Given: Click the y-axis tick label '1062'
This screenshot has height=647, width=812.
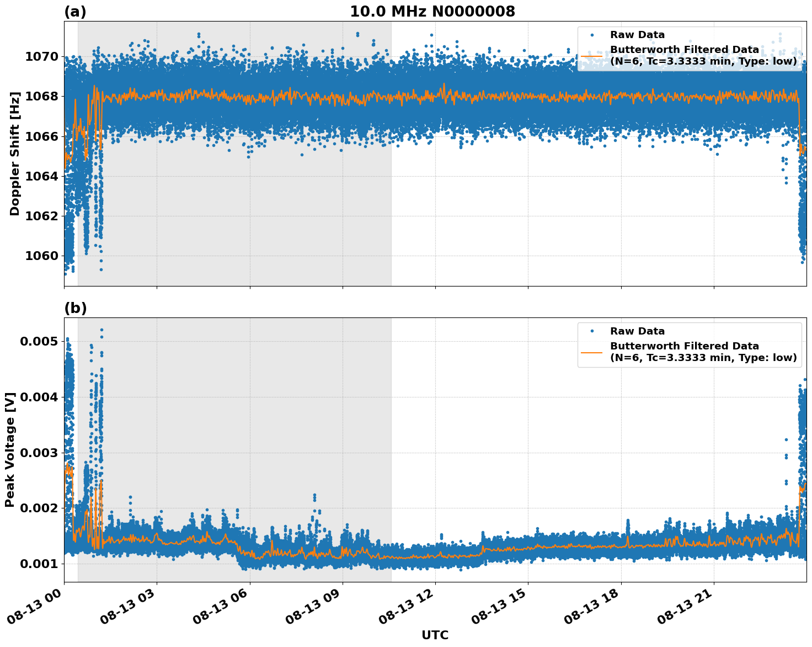Looking at the screenshot, I should pos(42,216).
